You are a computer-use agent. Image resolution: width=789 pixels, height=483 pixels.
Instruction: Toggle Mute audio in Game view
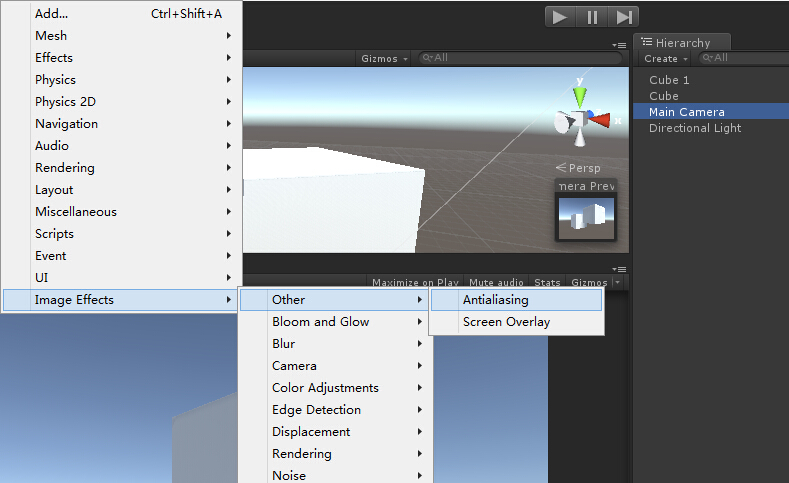pyautogui.click(x=496, y=282)
